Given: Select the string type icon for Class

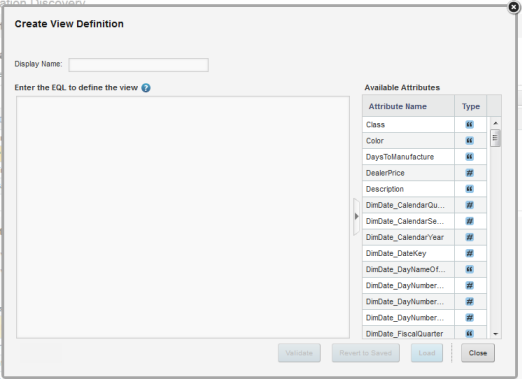Looking at the screenshot, I should point(469,125).
